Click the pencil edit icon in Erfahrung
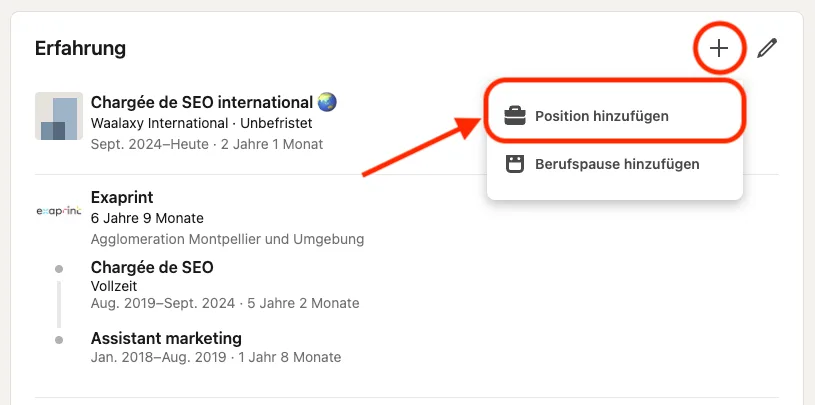Viewport: 815px width, 405px height. pyautogui.click(x=767, y=48)
